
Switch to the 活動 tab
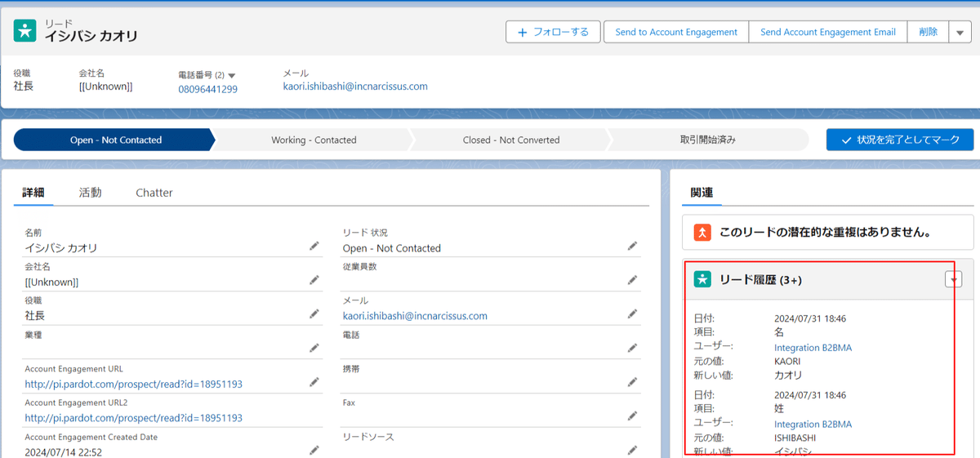(90, 193)
